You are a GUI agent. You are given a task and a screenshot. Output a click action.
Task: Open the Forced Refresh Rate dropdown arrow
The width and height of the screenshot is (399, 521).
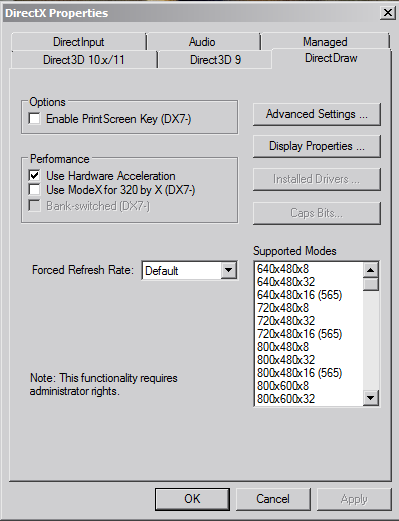point(228,270)
